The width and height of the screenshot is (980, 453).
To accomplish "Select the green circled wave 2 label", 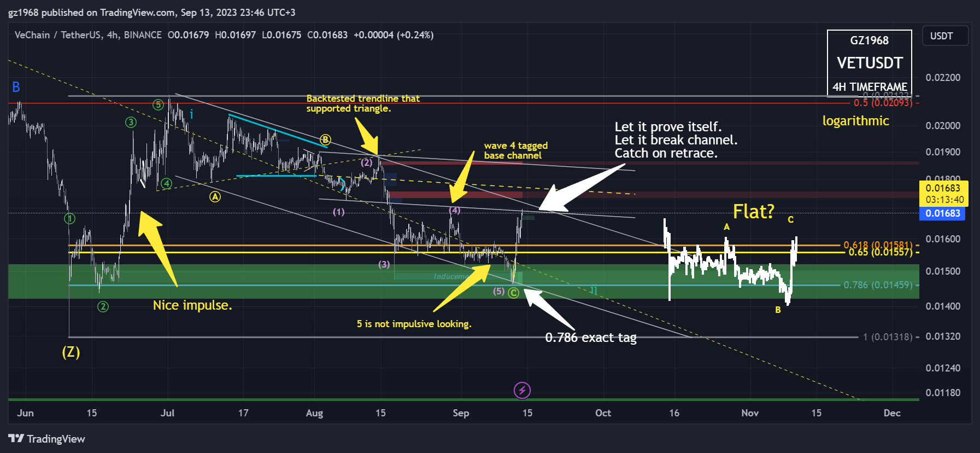I will (103, 306).
